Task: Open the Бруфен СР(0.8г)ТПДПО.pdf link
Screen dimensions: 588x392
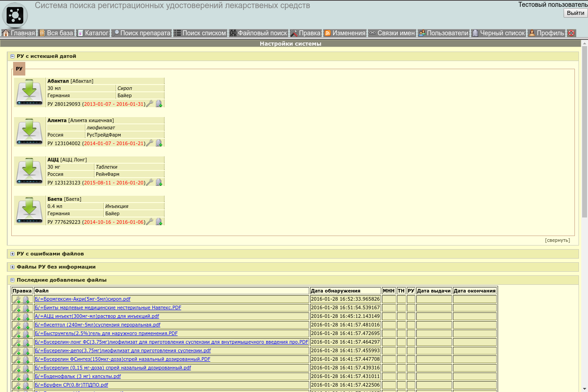Action: click(71, 385)
